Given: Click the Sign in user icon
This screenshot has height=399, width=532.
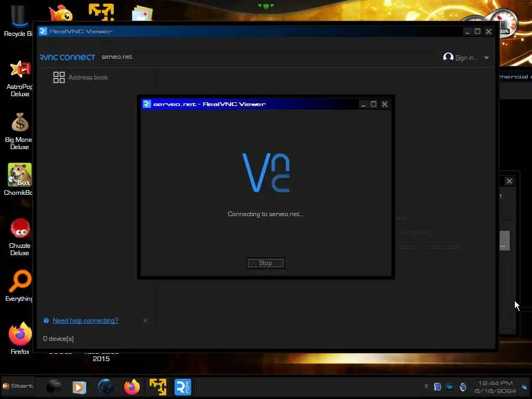Looking at the screenshot, I should (x=448, y=57).
